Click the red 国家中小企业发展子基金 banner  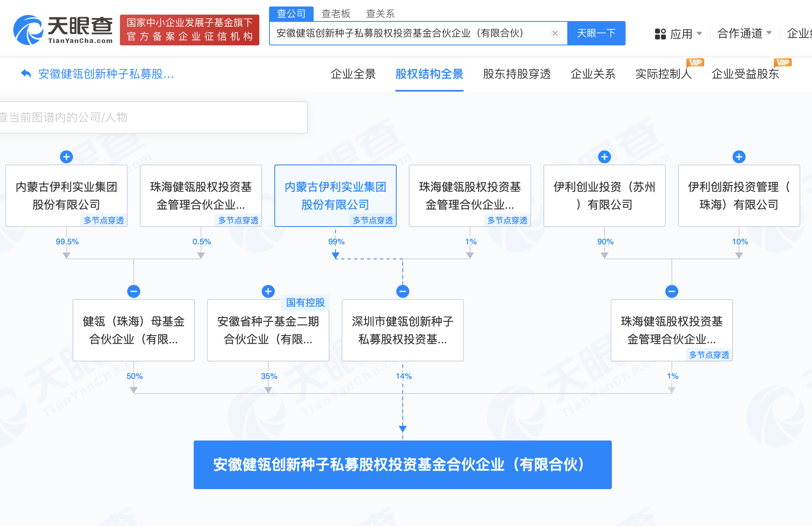click(x=190, y=30)
